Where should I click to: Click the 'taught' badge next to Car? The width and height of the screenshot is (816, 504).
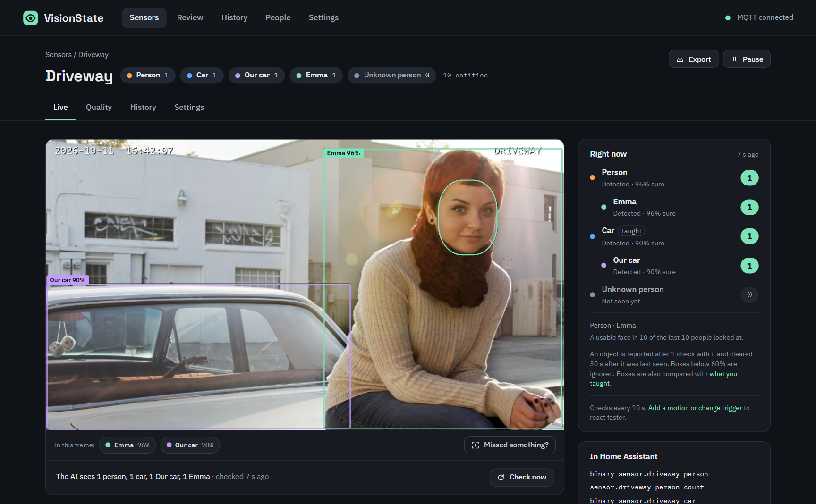coord(631,231)
